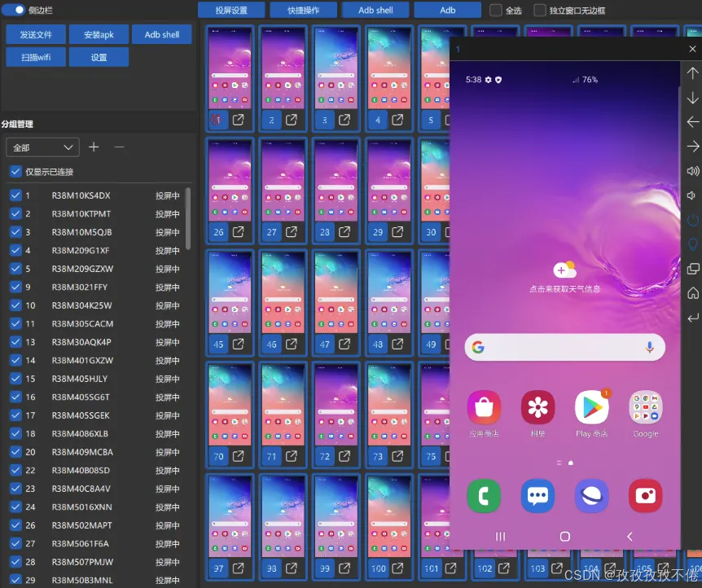Pop out device 26 window

point(238,231)
